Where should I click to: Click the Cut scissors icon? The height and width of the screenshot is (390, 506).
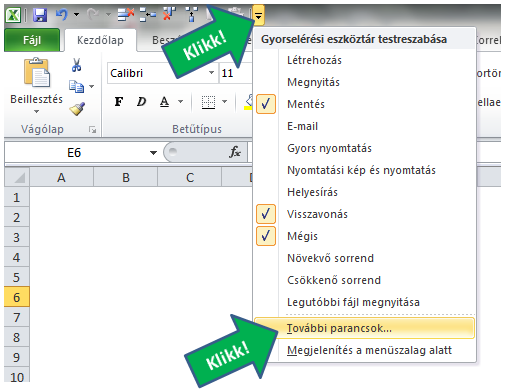point(77,65)
